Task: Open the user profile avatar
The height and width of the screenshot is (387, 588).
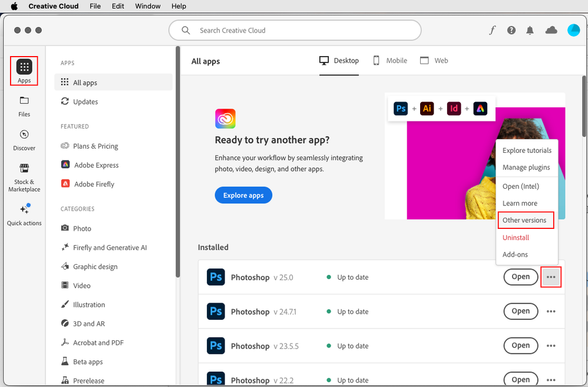Action: point(573,30)
